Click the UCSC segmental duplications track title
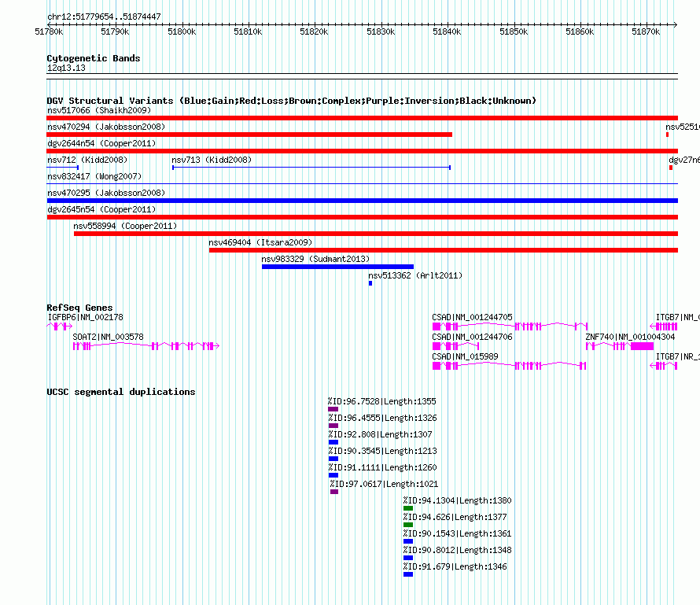Image resolution: width=700 pixels, height=605 pixels. [121, 392]
